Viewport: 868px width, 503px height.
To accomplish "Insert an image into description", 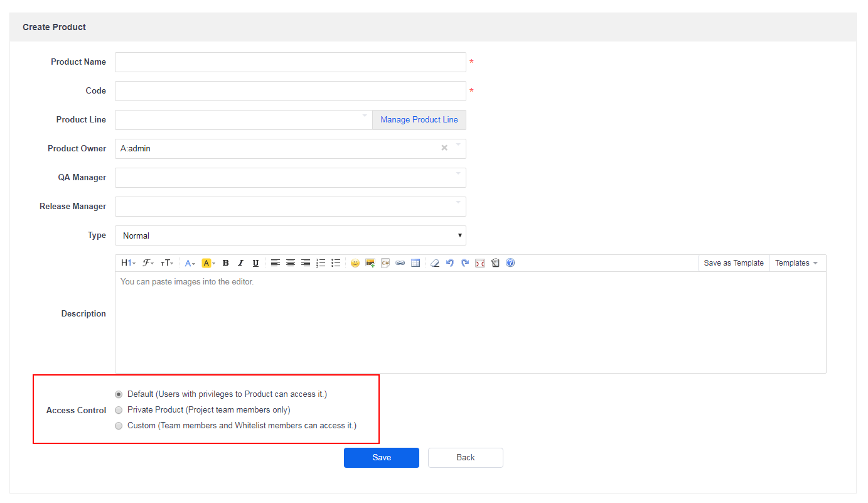I will pos(370,263).
